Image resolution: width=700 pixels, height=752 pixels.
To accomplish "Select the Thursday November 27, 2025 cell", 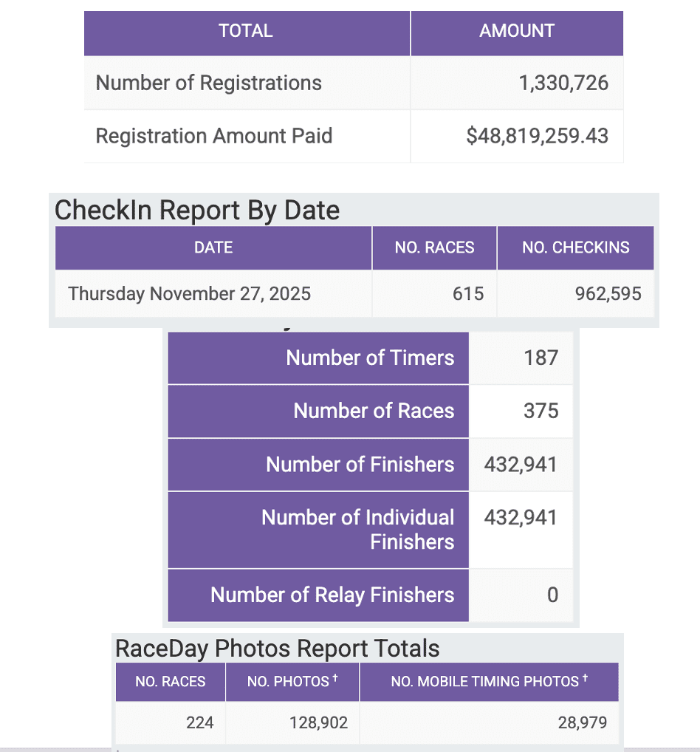I will point(190,293).
